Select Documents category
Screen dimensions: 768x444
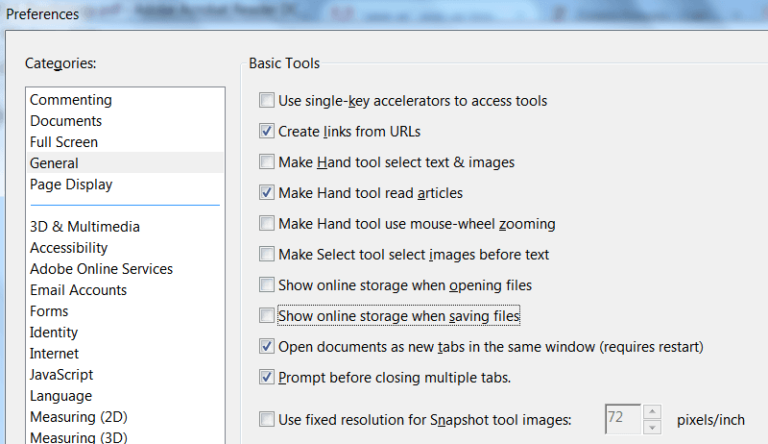(66, 121)
